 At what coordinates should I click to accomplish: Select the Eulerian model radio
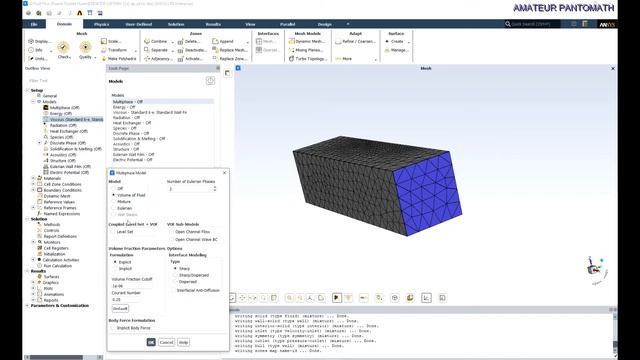[114, 208]
